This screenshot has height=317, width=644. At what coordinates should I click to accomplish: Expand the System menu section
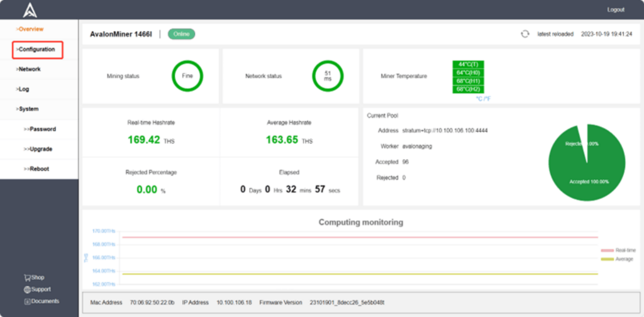click(28, 109)
